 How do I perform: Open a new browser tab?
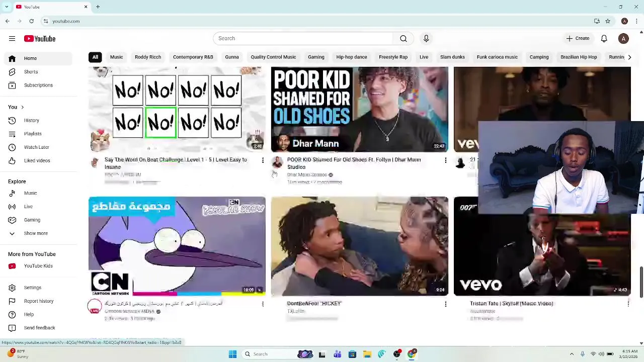coord(98,7)
